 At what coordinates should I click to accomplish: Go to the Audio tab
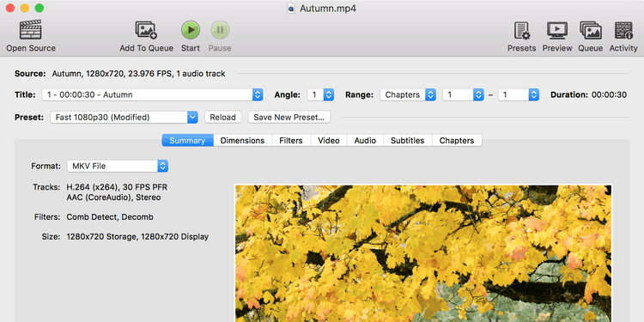[365, 141]
